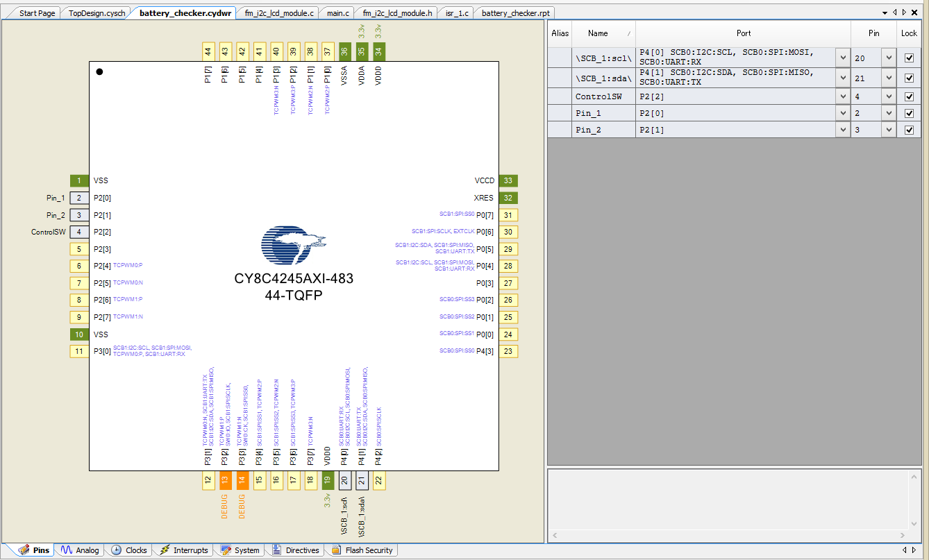Select package pin 36 VSSA
Image resolution: width=929 pixels, height=560 pixels.
[x=344, y=51]
